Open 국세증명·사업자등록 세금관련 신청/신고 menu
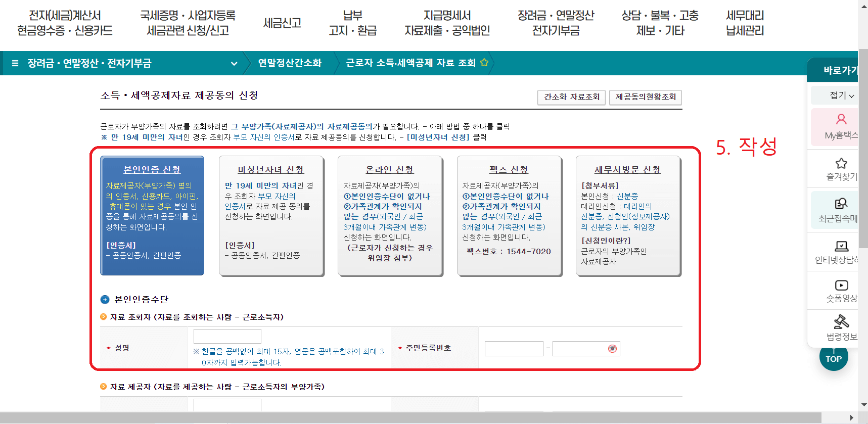The image size is (868, 424). [x=188, y=23]
